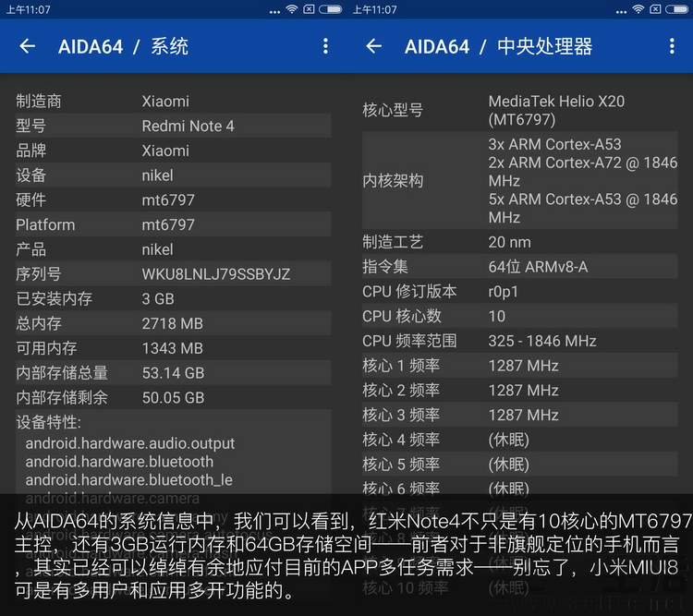Select 核心型号 MediaTek Helio X20 row
The height and width of the screenshot is (616, 693).
(x=519, y=111)
